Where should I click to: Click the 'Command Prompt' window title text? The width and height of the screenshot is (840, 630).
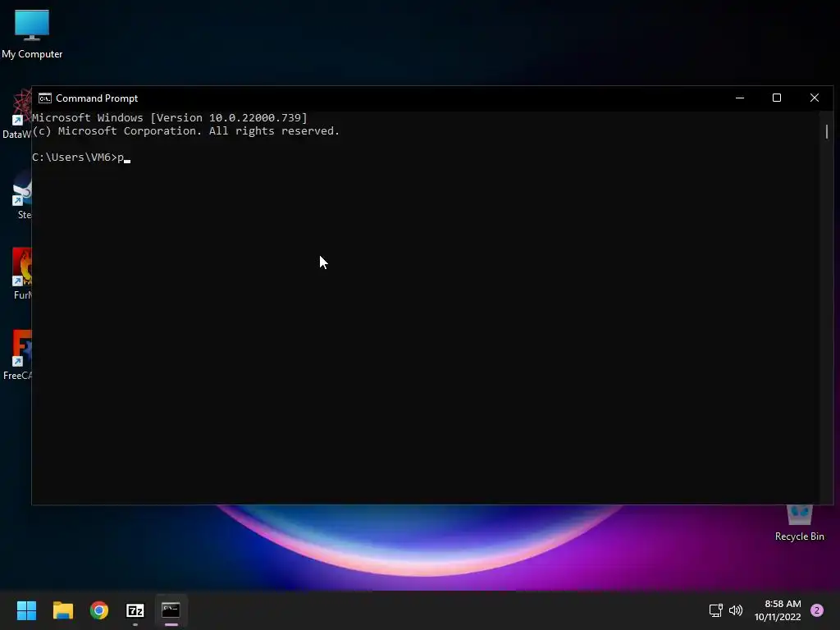97,98
